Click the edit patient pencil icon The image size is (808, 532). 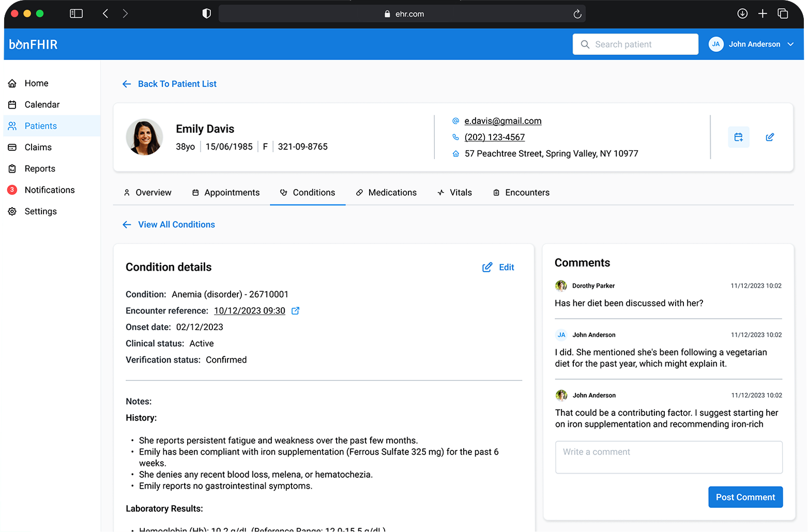tap(770, 137)
